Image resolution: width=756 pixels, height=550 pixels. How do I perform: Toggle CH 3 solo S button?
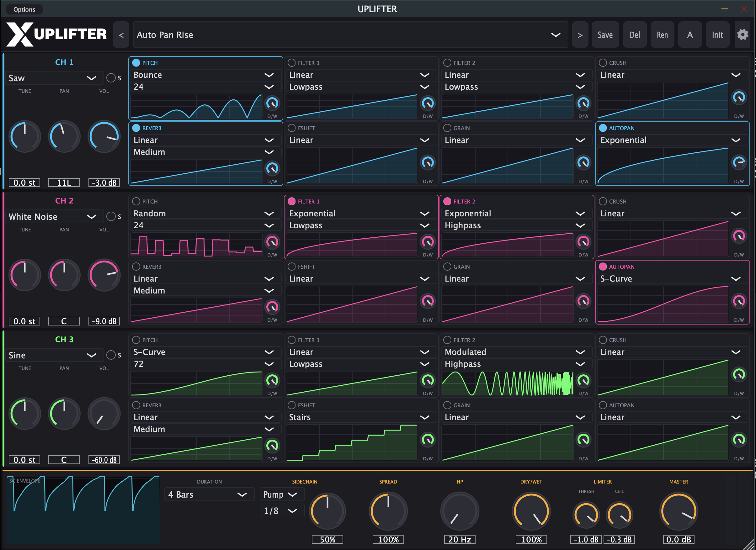coord(111,355)
